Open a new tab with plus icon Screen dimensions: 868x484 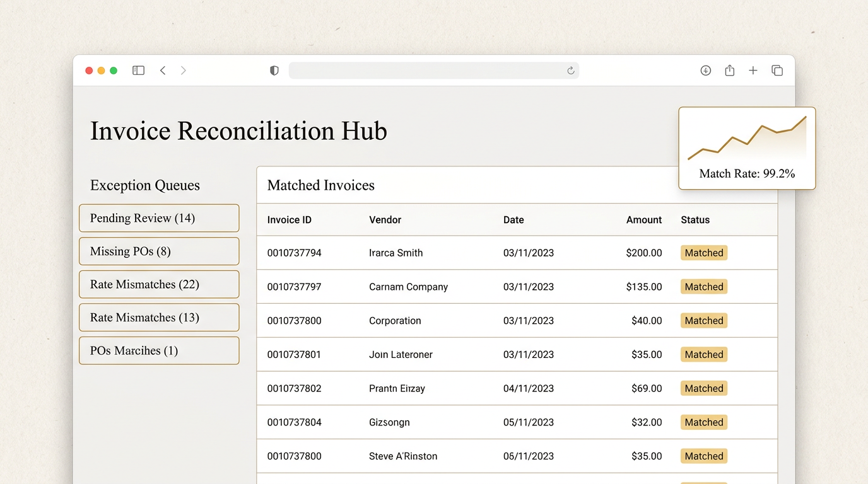(x=753, y=71)
